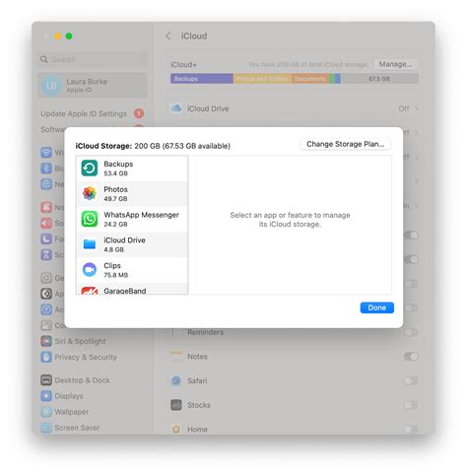The image size is (467, 476).
Task: Click the Documents segment of the storage bar
Action: click(309, 79)
